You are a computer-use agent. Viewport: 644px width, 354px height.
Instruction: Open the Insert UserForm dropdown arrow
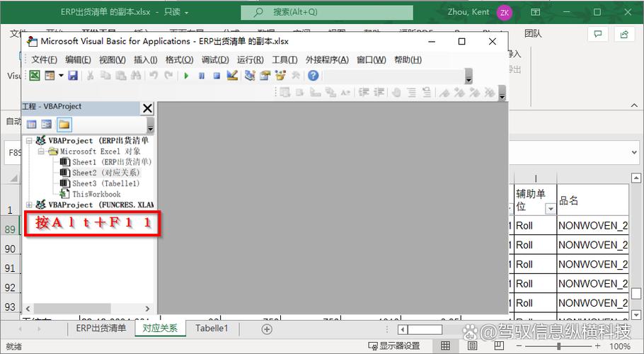click(61, 76)
